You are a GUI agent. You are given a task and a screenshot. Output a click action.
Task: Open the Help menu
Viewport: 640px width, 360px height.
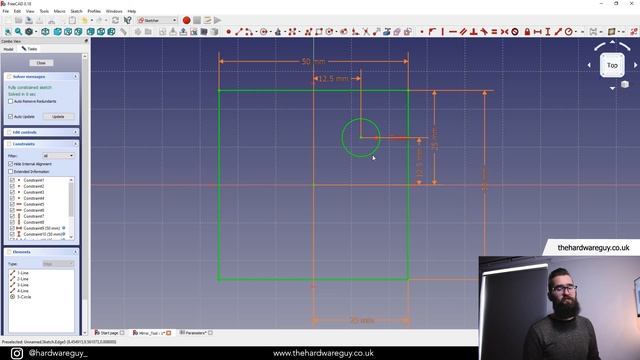131,11
